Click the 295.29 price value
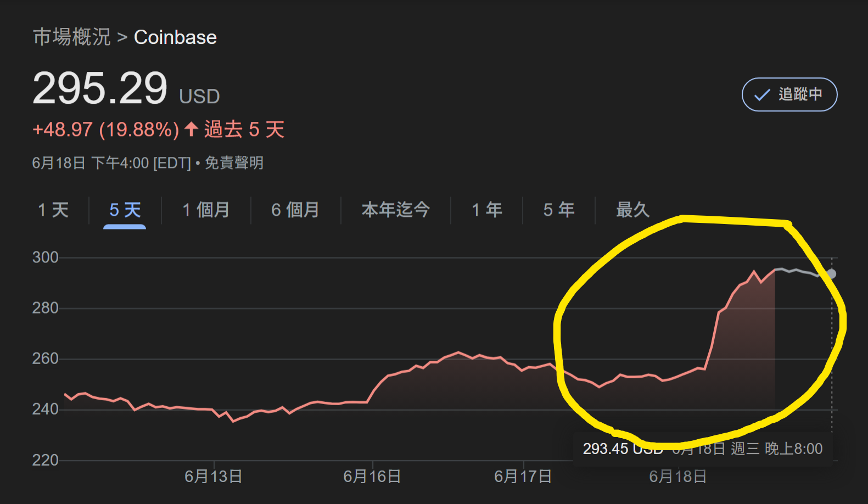 100,88
